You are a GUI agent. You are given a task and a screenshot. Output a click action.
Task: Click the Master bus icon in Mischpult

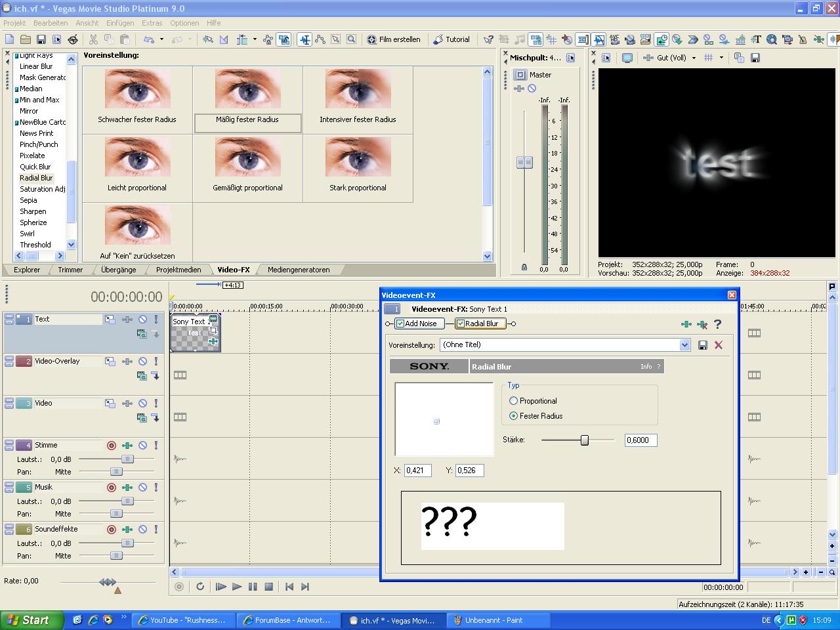click(x=520, y=75)
